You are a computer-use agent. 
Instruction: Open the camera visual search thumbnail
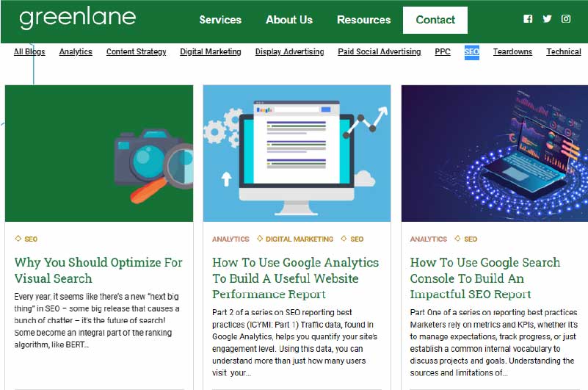tap(99, 154)
